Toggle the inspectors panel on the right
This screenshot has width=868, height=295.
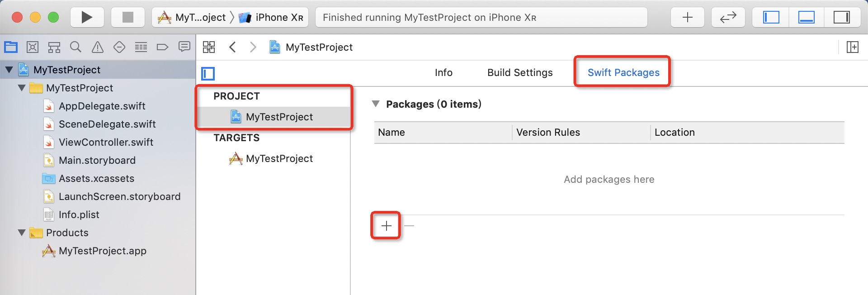[842, 17]
